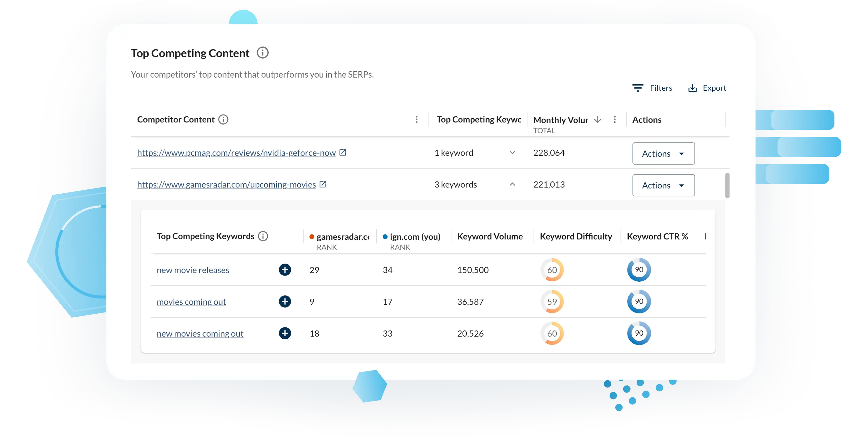This screenshot has height=438, width=868.
Task: Open the three-dot menu beside Monthly Volume
Action: coord(615,119)
